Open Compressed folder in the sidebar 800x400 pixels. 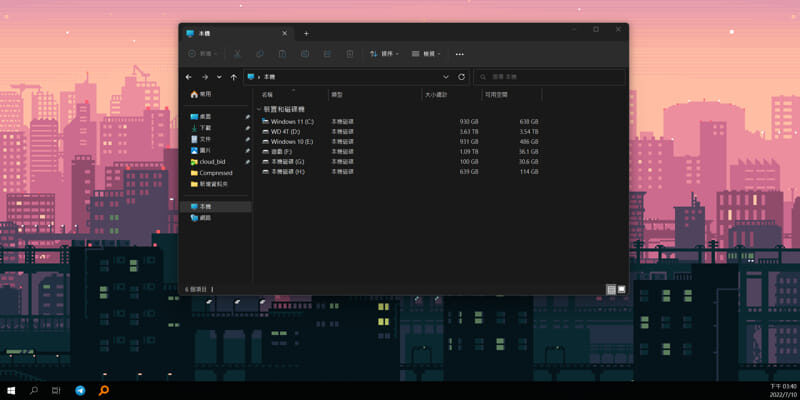tap(216, 173)
